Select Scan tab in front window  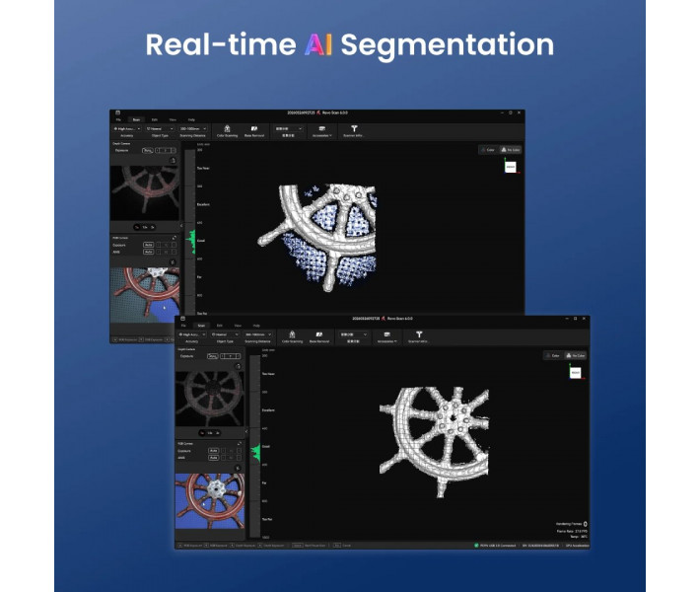coord(201,326)
